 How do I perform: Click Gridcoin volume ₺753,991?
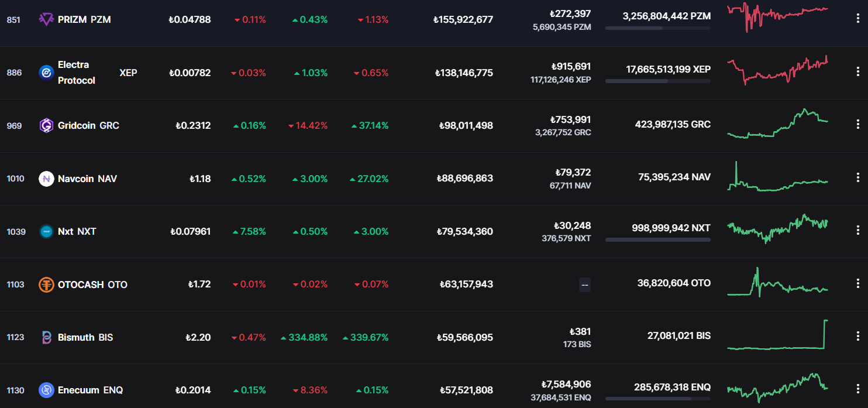click(x=570, y=119)
